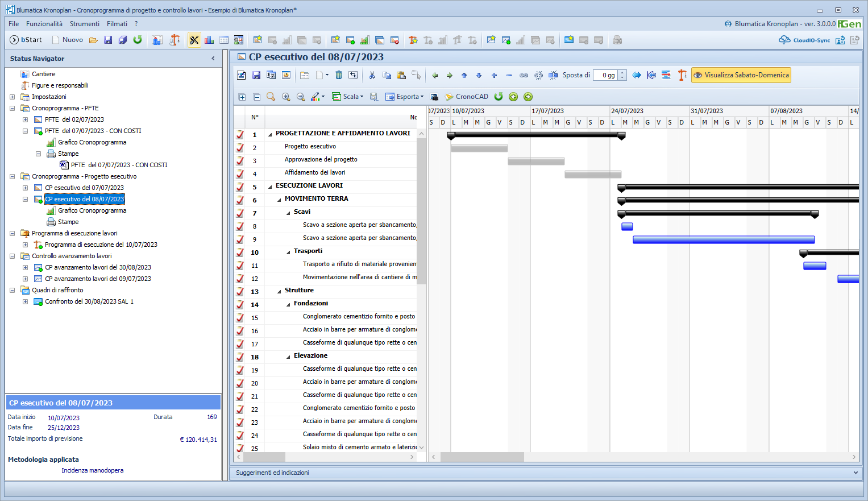This screenshot has width=868, height=501.
Task: Toggle the checkmark on row 5 ESECUZIONE LAVORI
Action: (x=240, y=187)
